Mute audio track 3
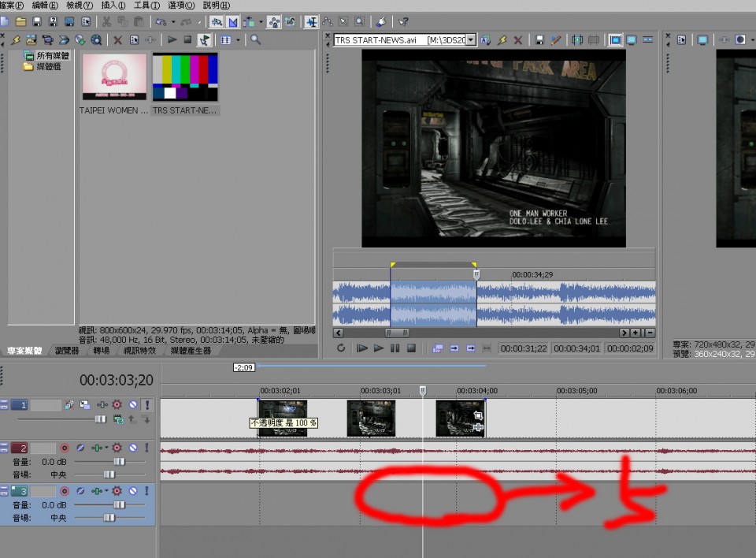Image resolution: width=756 pixels, height=558 pixels. (132, 492)
